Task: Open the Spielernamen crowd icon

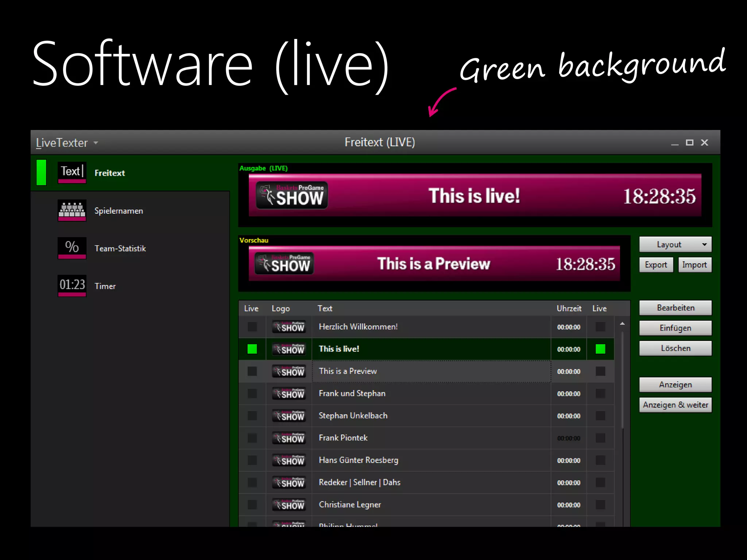Action: pyautogui.click(x=72, y=210)
